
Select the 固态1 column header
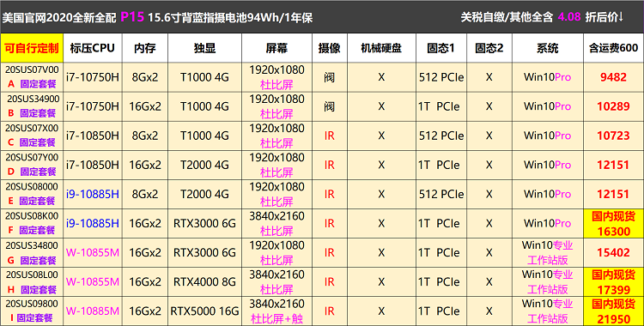point(441,48)
